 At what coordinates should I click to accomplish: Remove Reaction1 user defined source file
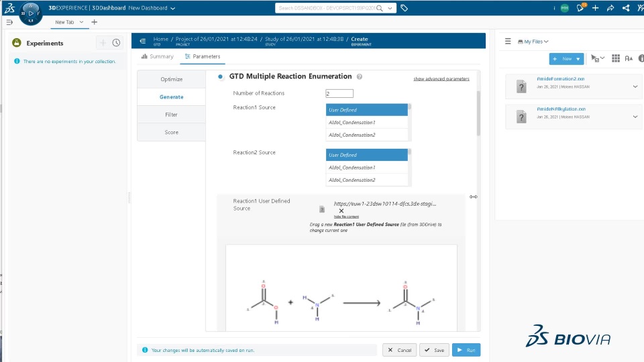341,210
